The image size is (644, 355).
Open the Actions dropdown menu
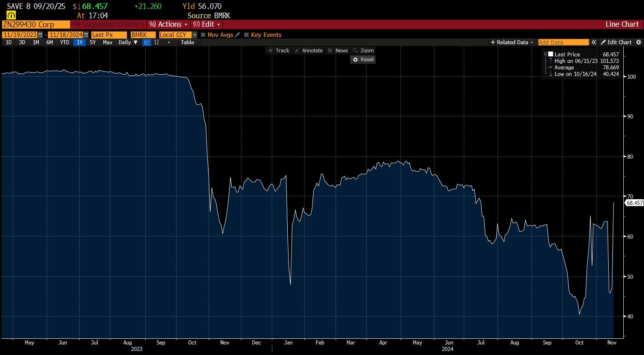click(x=168, y=24)
